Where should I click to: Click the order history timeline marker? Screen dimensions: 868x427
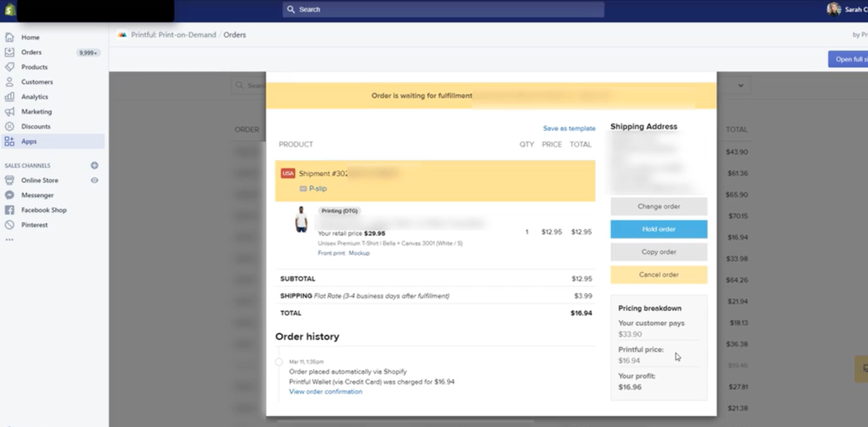278,362
